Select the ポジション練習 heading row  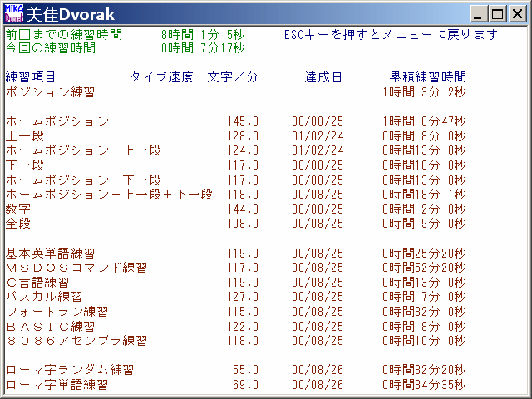[50, 91]
